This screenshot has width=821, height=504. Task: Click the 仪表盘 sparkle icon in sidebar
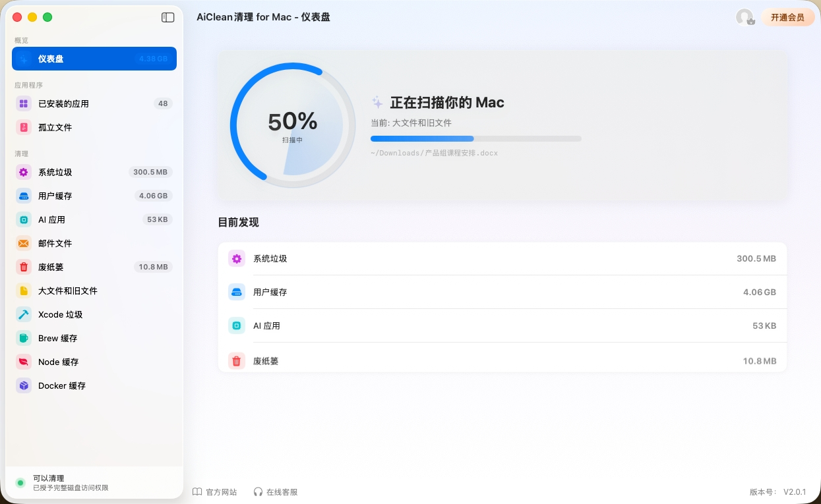(x=24, y=59)
